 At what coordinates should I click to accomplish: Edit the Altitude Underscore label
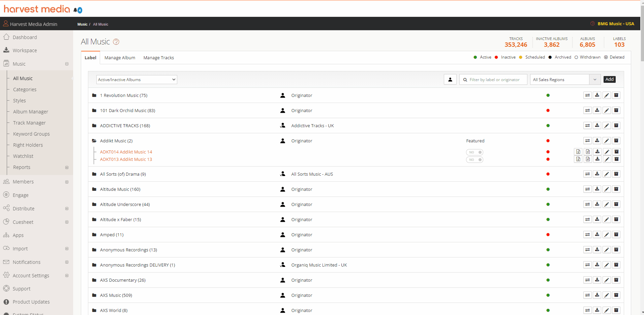pyautogui.click(x=607, y=204)
